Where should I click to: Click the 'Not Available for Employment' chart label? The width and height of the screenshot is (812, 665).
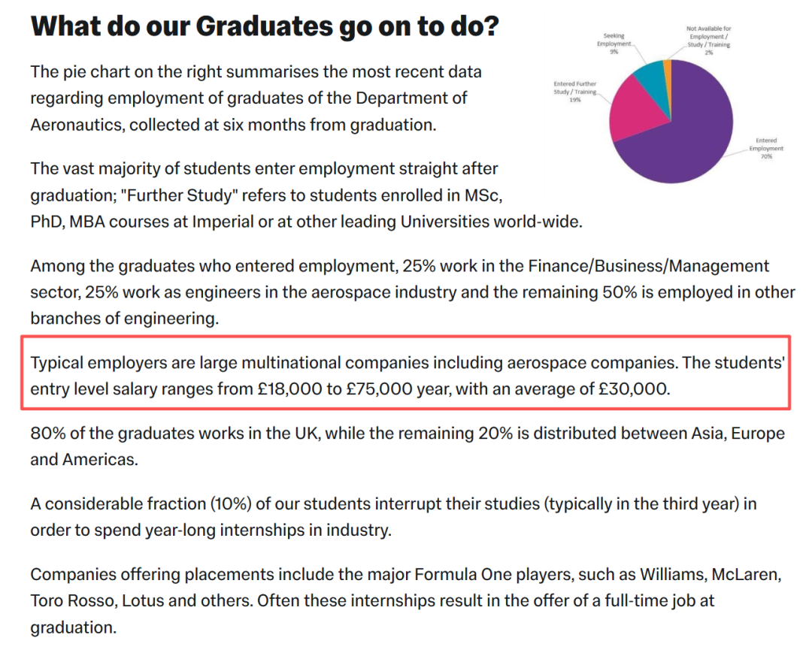pos(708,41)
